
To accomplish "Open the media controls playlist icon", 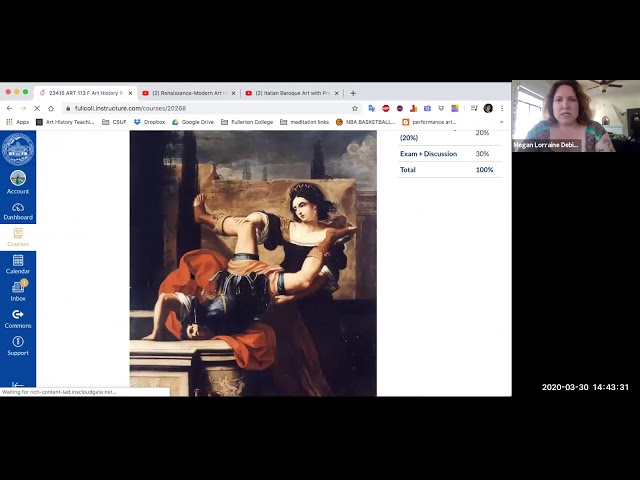I will [x=474, y=108].
